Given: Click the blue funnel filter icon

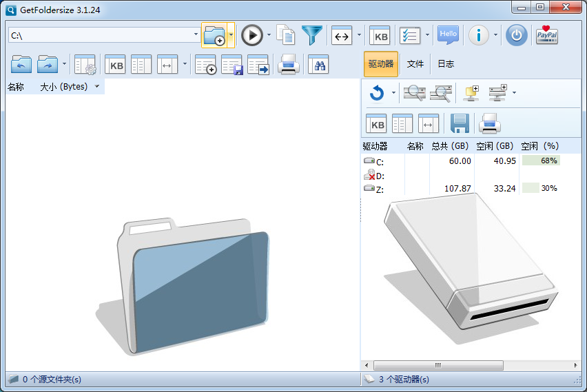Looking at the screenshot, I should click(x=312, y=35).
